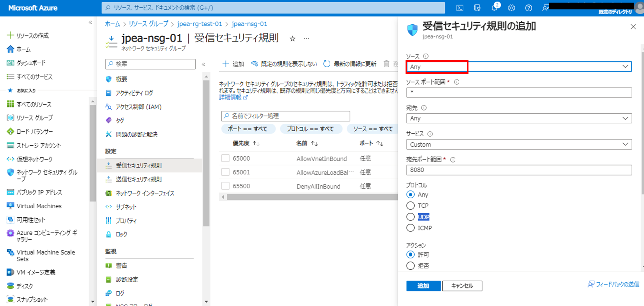Click the blue 追加 button in panel
The width and height of the screenshot is (644, 306).
tap(423, 286)
